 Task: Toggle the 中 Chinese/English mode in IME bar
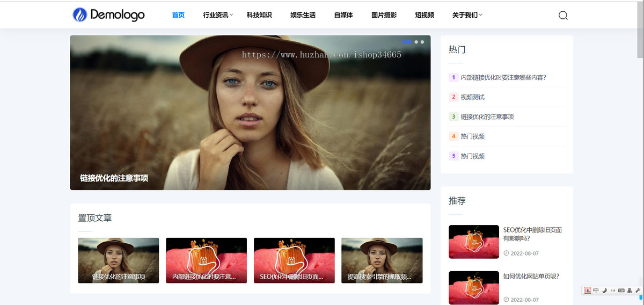pos(596,291)
